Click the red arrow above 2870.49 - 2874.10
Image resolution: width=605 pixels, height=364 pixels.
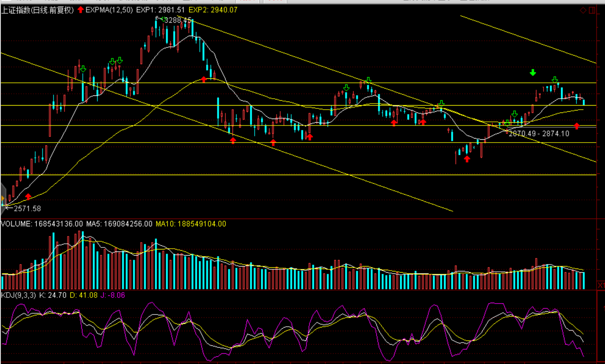[577, 126]
